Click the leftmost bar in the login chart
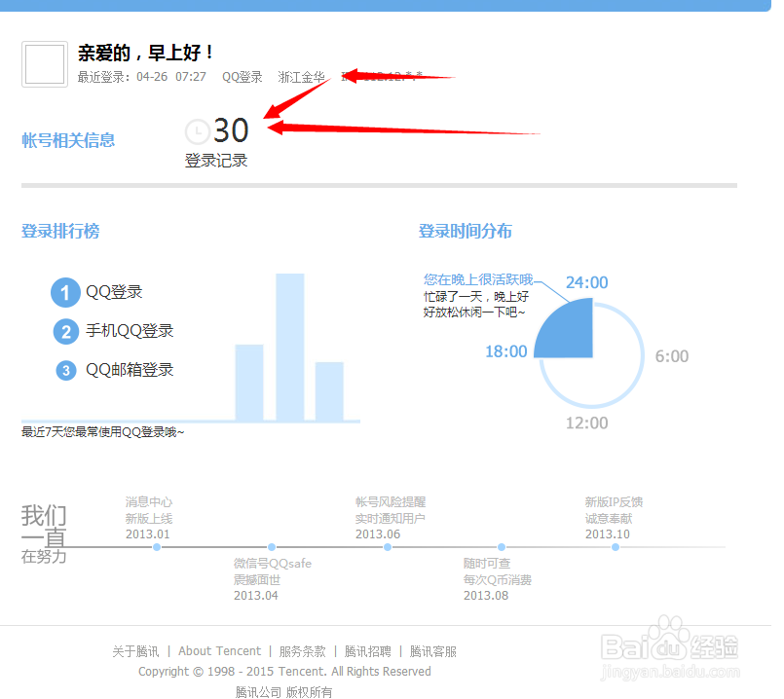Screen dimensions: 784x699 point(249,383)
